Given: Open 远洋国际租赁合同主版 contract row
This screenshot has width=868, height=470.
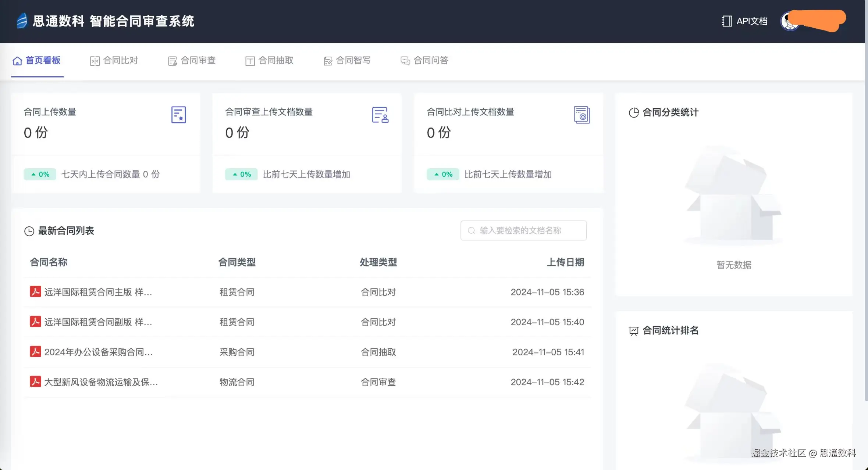Looking at the screenshot, I should click(98, 292).
